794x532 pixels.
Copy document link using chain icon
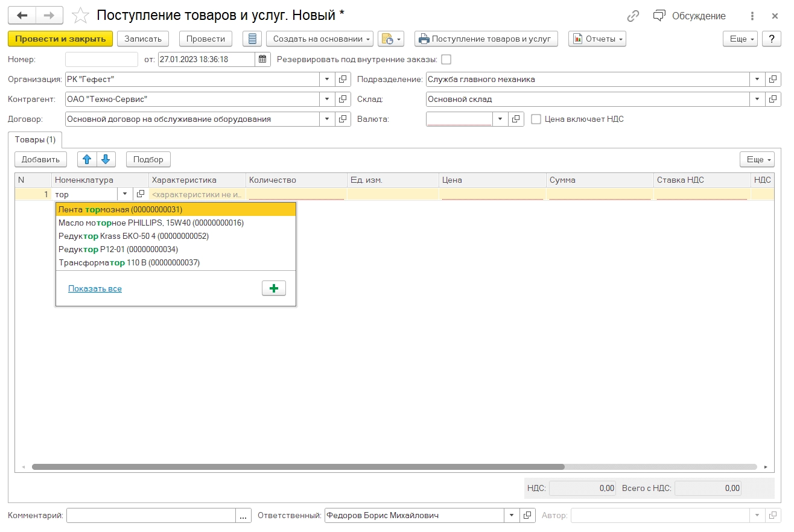coord(632,16)
